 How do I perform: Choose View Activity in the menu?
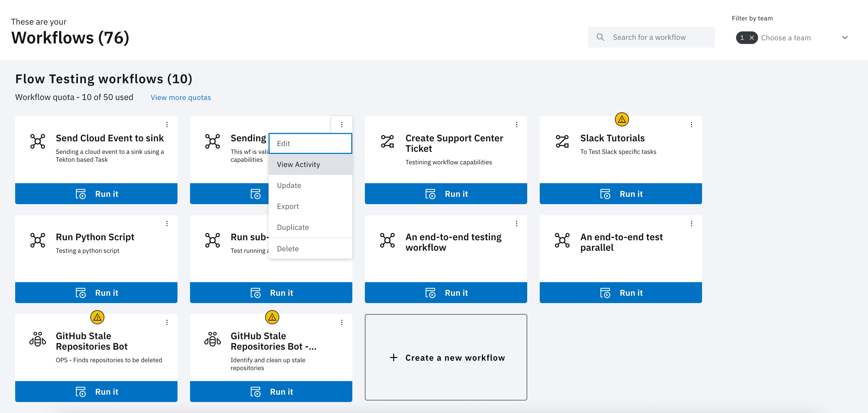pos(310,164)
